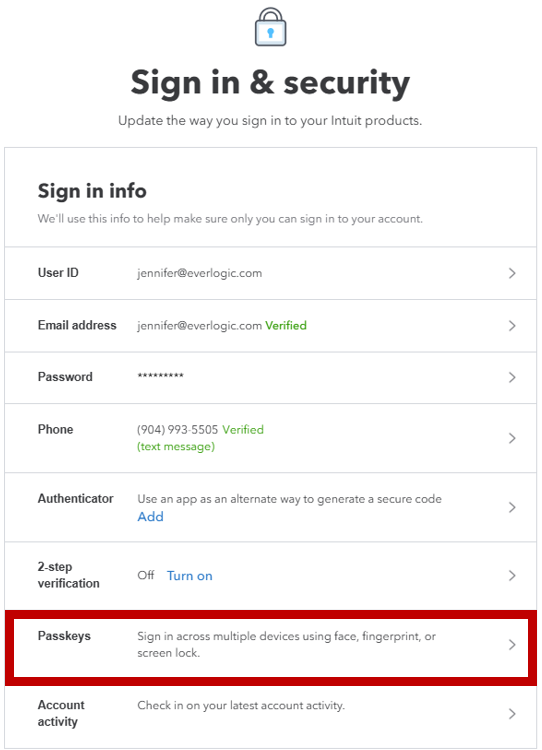
Task: Click the masked password asterisks
Action: 161,375
